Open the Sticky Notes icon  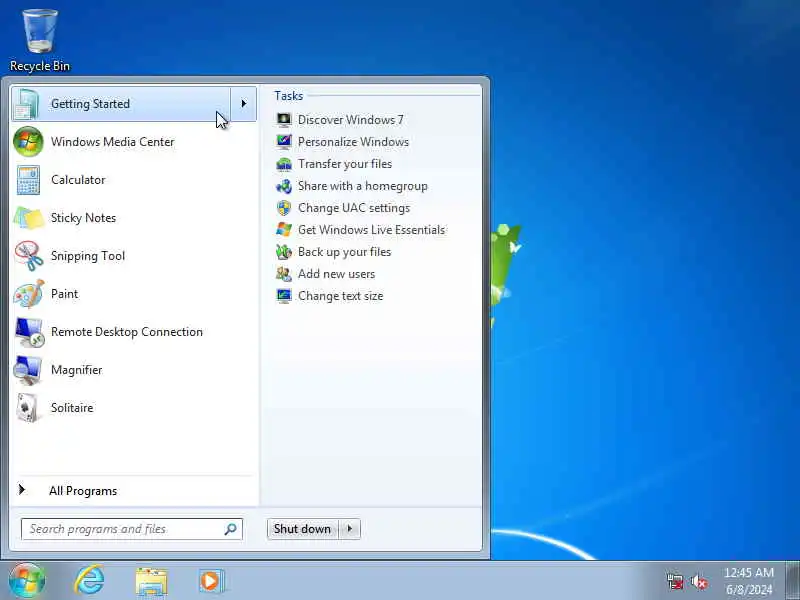(29, 218)
